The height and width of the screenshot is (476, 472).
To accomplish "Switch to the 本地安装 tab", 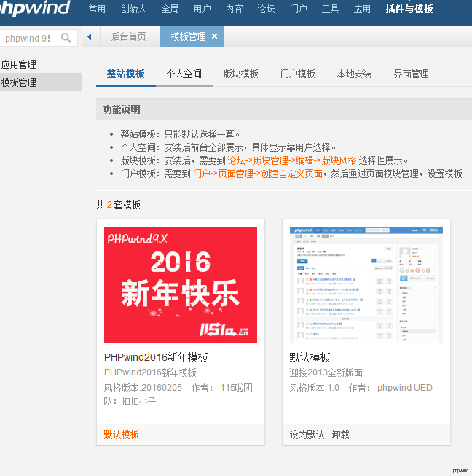I will [354, 74].
